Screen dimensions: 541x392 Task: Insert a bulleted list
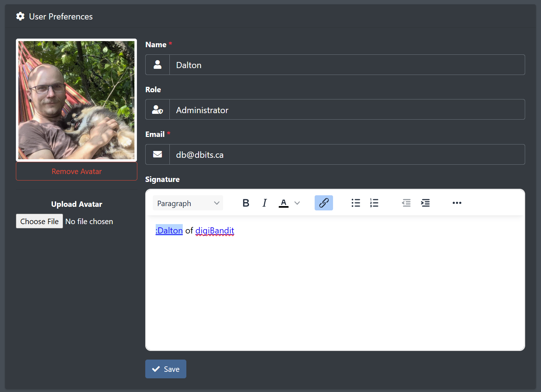[x=356, y=203]
